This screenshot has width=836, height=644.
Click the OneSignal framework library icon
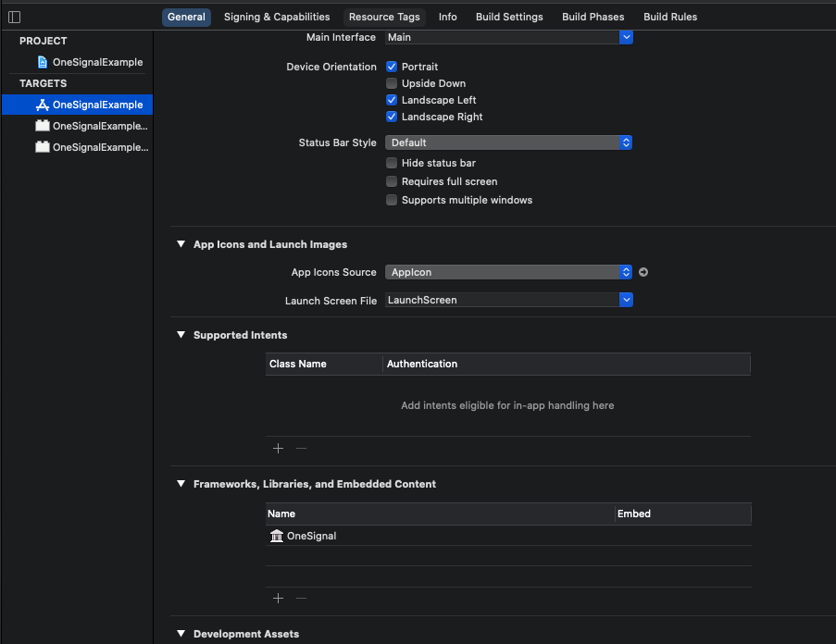click(276, 536)
